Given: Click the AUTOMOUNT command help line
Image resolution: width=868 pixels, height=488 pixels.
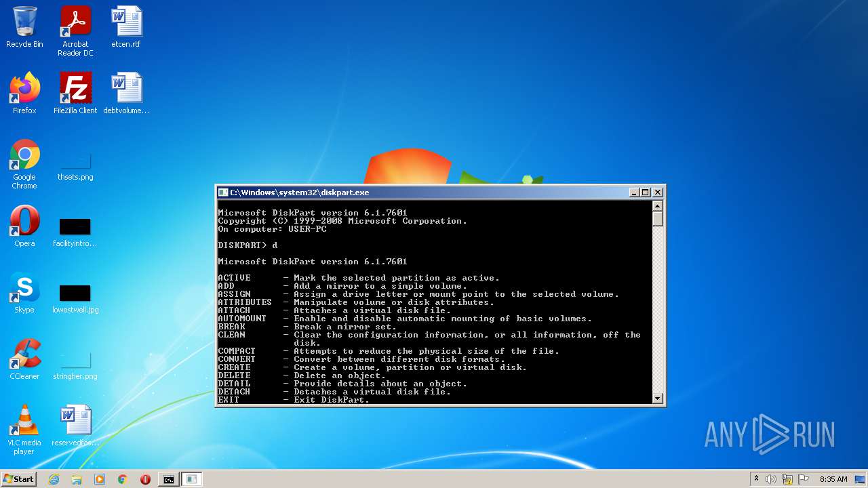Looking at the screenshot, I should [x=405, y=319].
